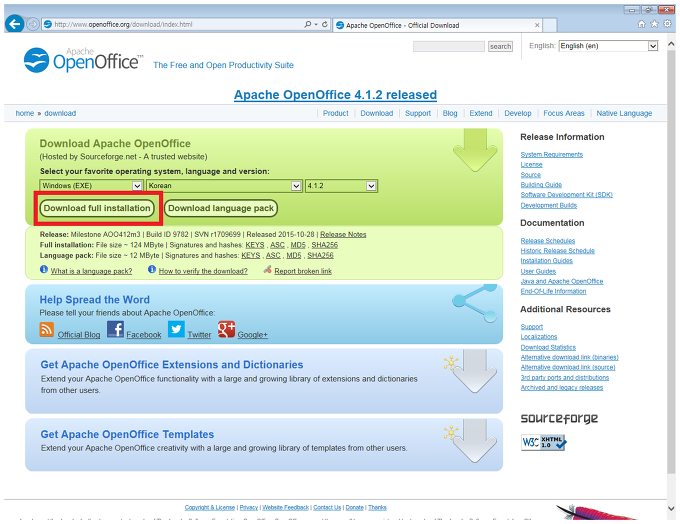Open the Native Language menu item
Viewport: 680px width, 524px height.
pos(624,113)
